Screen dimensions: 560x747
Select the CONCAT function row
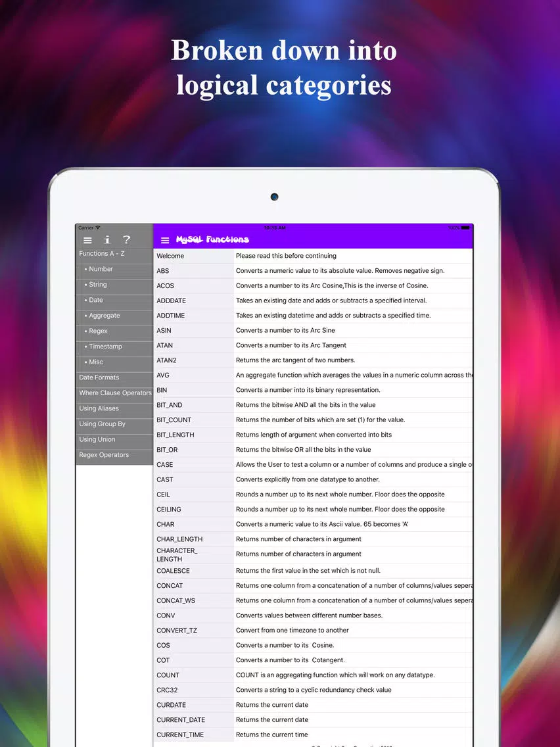click(313, 585)
